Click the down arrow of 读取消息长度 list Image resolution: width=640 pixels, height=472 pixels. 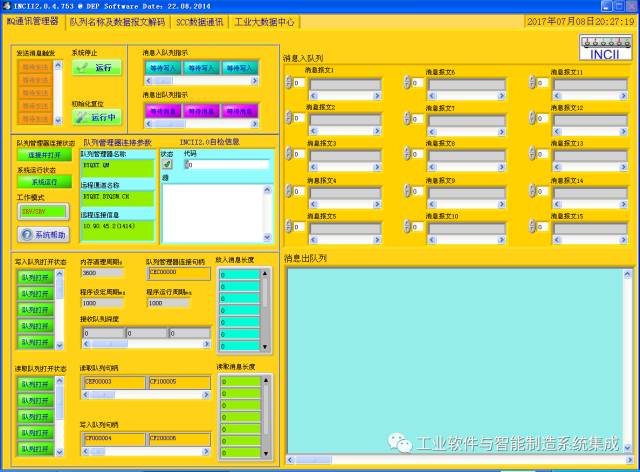point(266,454)
